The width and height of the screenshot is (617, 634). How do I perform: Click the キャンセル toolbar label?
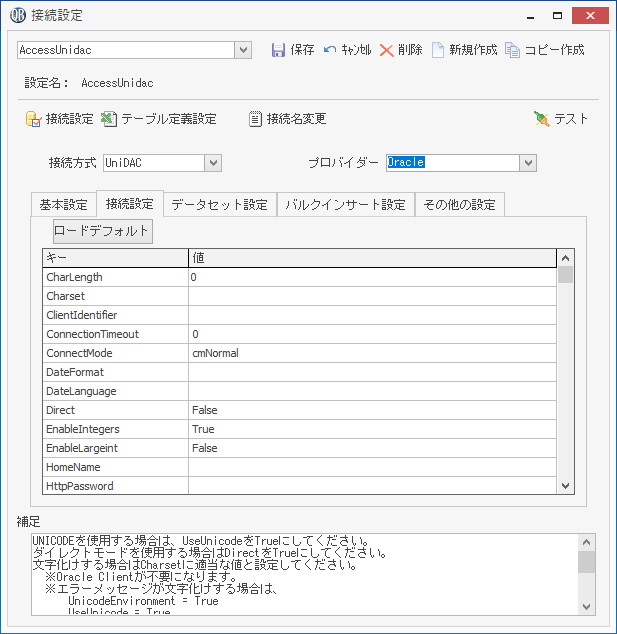[x=356, y=50]
